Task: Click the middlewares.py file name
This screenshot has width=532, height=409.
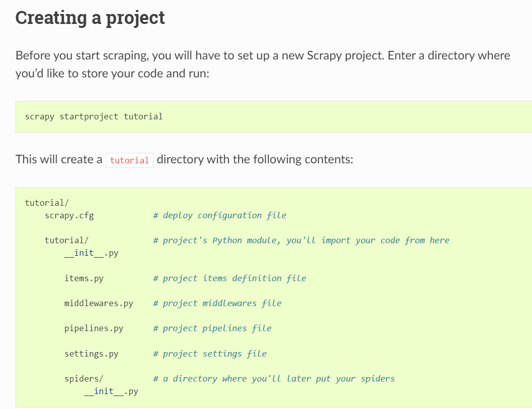Action: 99,303
